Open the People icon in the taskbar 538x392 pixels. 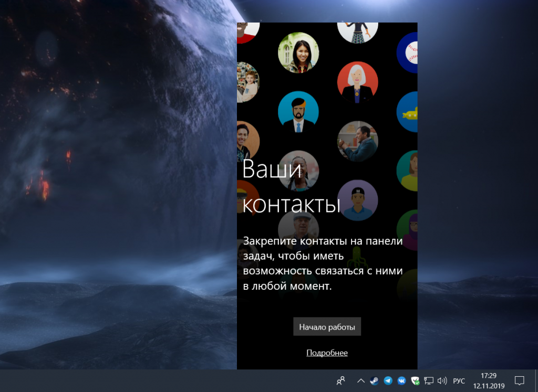point(340,380)
